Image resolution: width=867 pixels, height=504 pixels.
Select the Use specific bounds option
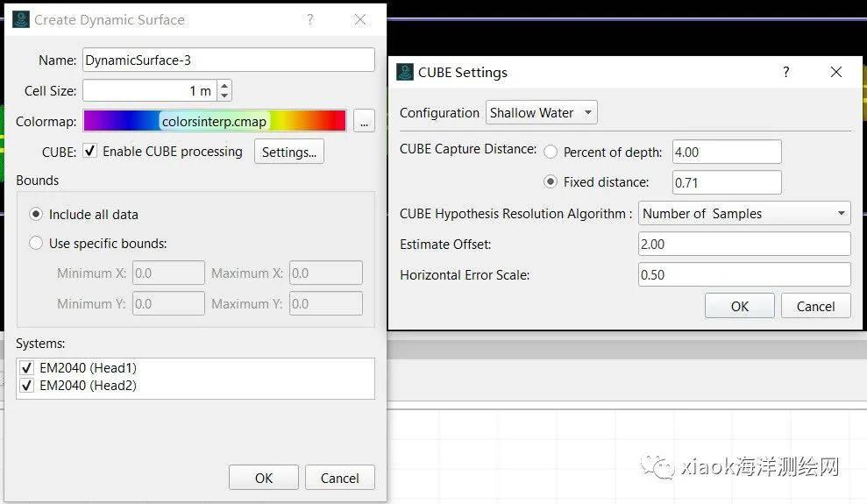(36, 243)
